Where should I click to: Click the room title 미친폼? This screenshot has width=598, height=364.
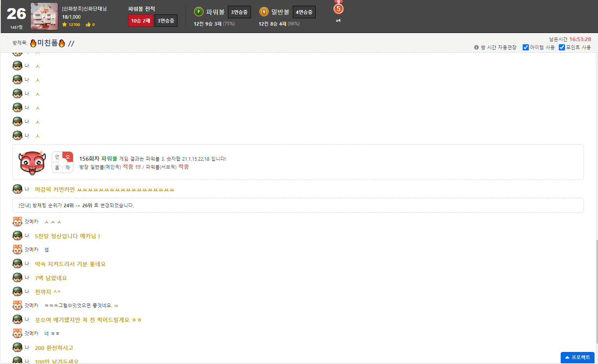[x=47, y=43]
